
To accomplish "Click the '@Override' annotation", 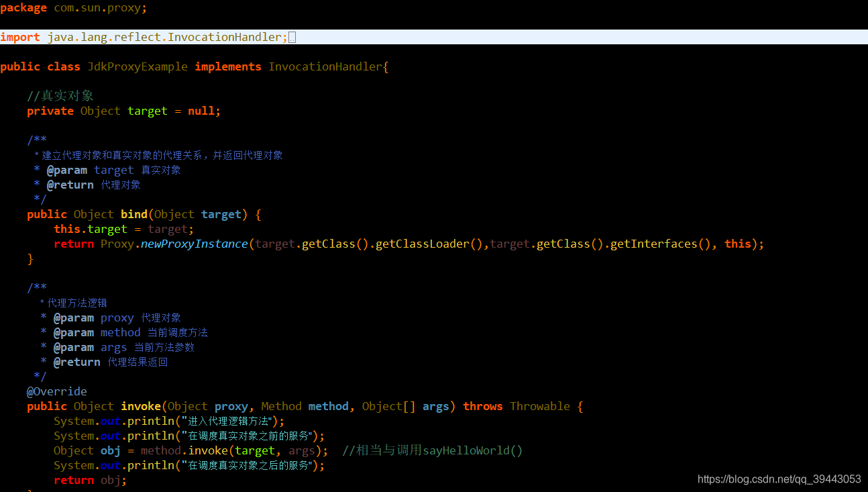I will pyautogui.click(x=57, y=391).
